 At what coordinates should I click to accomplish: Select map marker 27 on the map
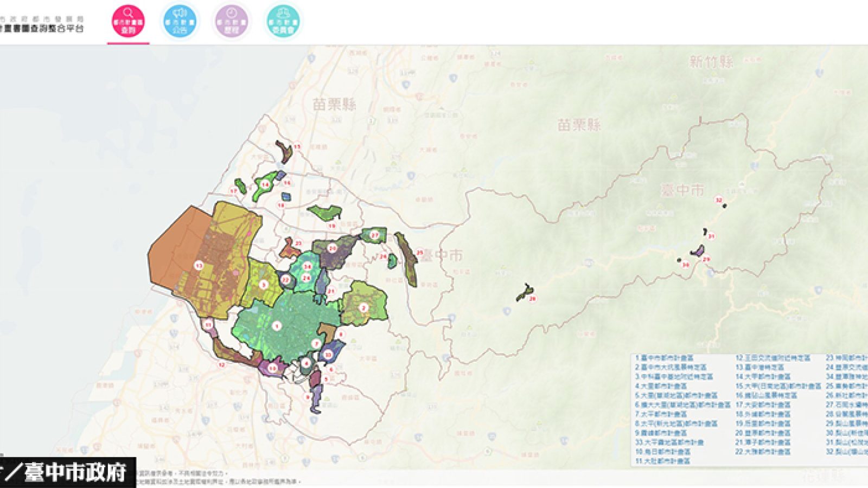click(375, 235)
